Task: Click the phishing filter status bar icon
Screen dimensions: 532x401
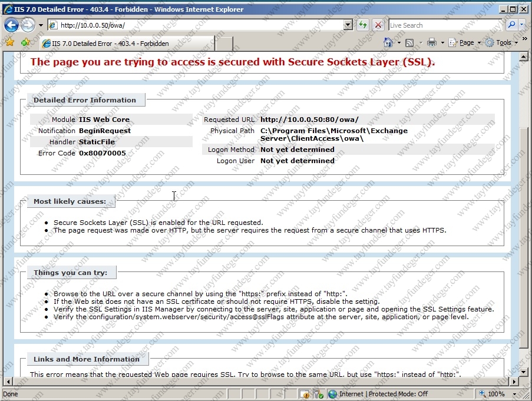Action: [318, 394]
